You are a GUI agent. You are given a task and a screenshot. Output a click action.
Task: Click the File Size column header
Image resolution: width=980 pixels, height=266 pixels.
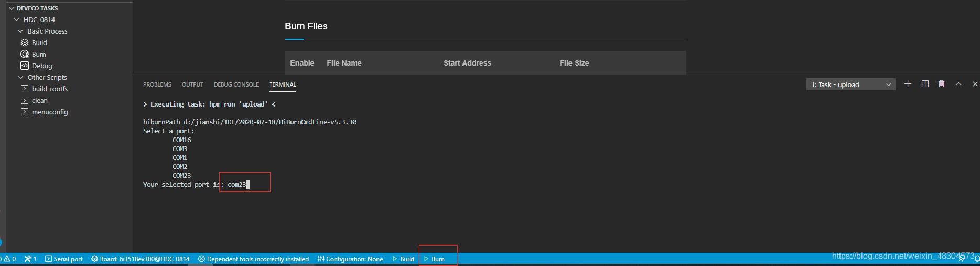click(574, 63)
